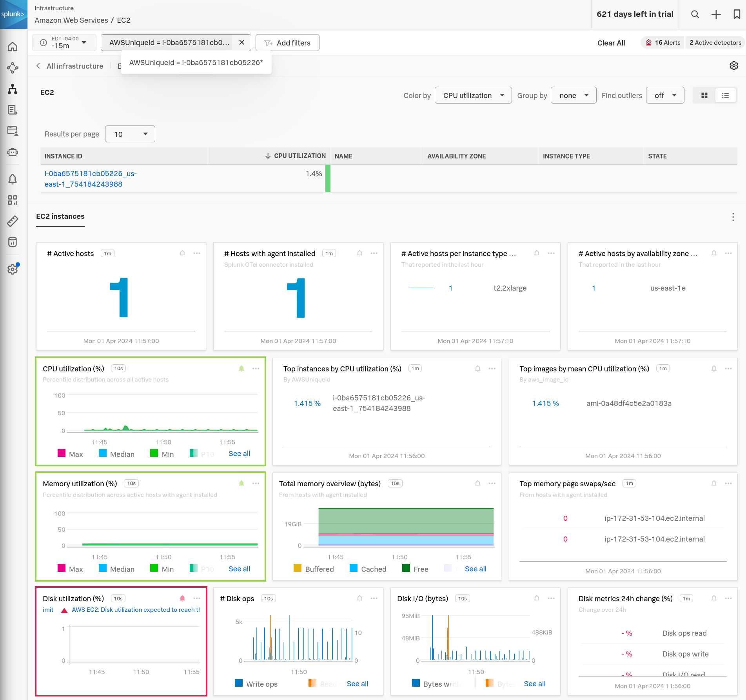The height and width of the screenshot is (700, 746).
Task: Click See all in Memory utilization legend
Action: [239, 569]
